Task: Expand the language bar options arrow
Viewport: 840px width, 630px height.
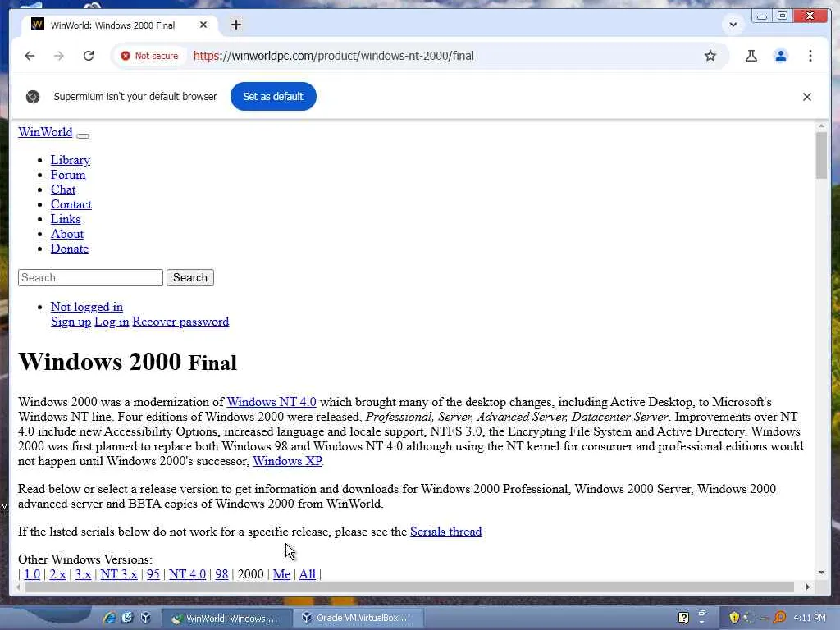Action: (702, 622)
